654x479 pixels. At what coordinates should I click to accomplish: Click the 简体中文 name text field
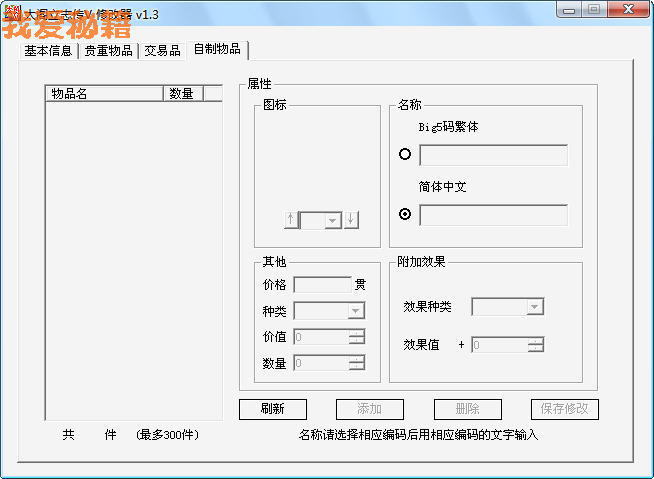click(493, 215)
